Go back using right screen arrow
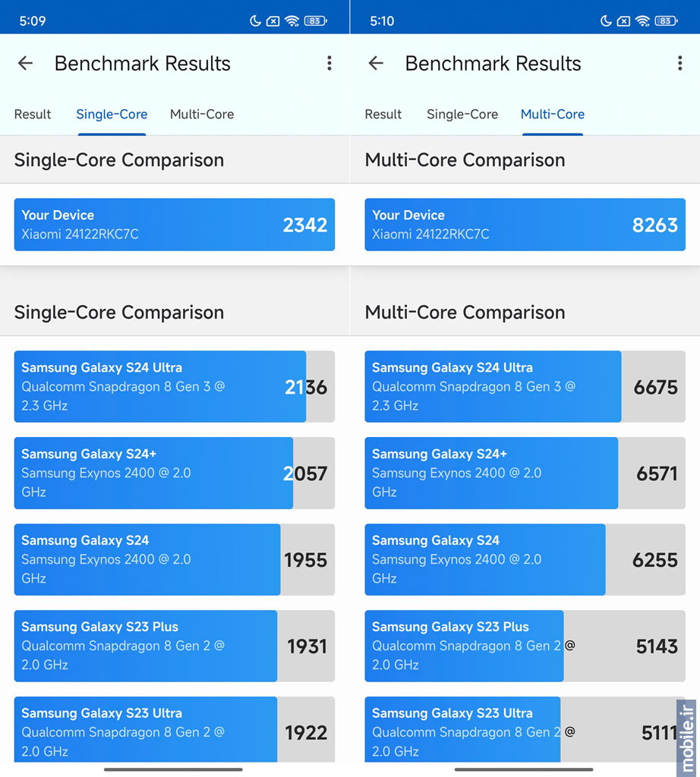 tap(377, 64)
